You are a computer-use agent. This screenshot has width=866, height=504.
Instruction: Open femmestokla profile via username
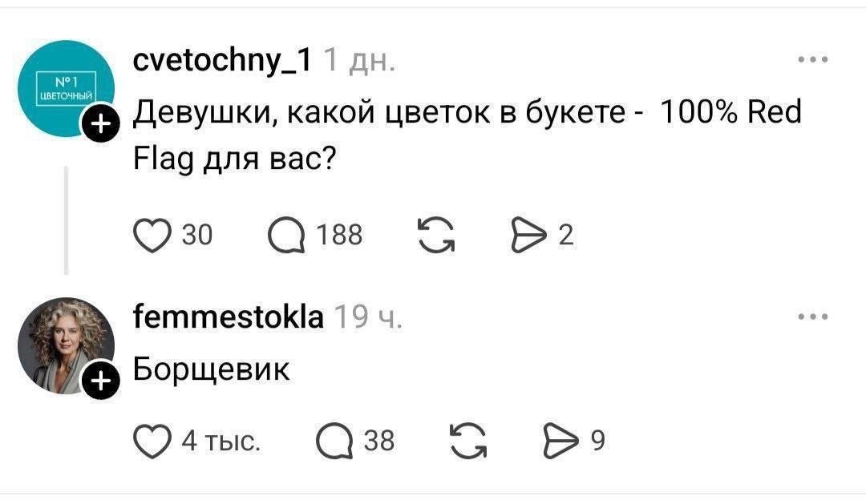228,317
